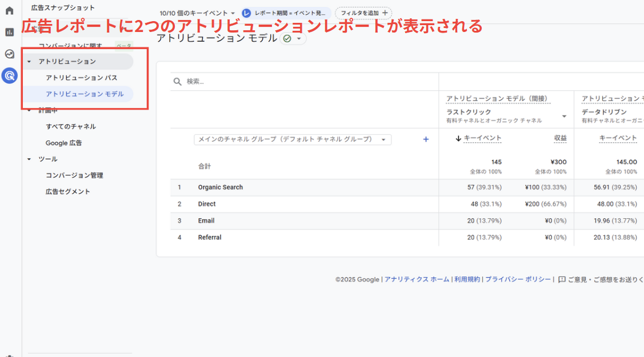Open コンバージョン管理 menu item
Screen dimensions: 644x357
pos(74,175)
